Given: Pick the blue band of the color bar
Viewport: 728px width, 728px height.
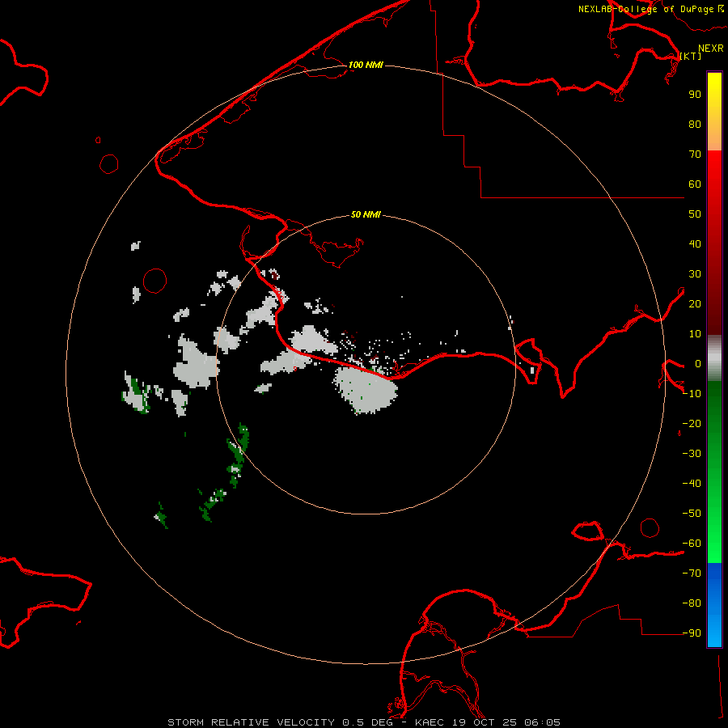Looking at the screenshot, I should tap(714, 605).
